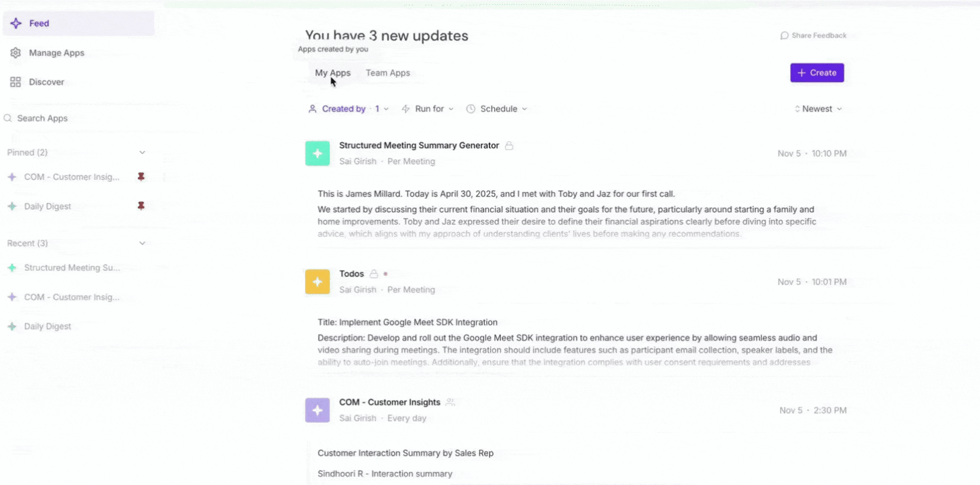
Task: Click 'Nov 5 · 10:10 PM' timestamp
Action: 812,153
